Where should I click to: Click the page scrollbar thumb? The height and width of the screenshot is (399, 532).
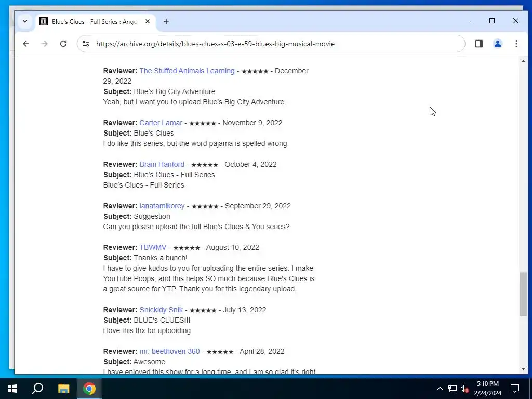(x=523, y=295)
